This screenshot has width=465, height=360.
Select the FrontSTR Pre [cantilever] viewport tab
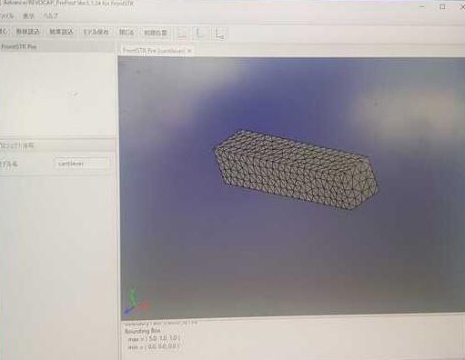coord(154,51)
